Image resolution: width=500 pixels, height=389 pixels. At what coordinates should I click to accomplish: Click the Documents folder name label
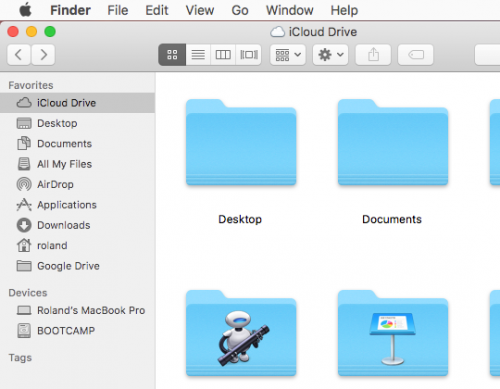(392, 219)
